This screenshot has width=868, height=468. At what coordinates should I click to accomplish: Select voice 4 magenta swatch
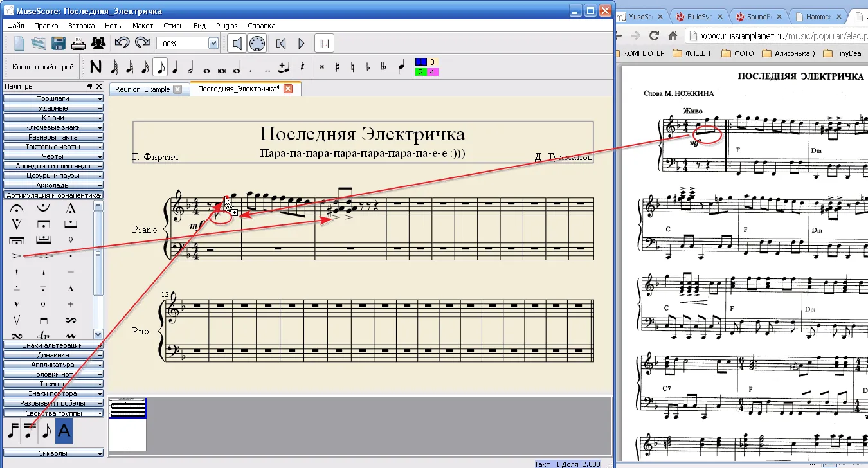[x=433, y=72]
